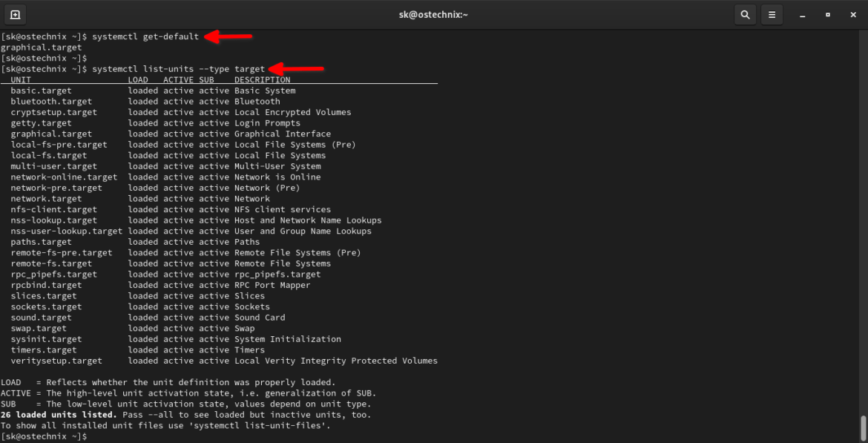Click the window title sk@ostechnix:~
Screen dimensions: 868x443
click(x=433, y=14)
